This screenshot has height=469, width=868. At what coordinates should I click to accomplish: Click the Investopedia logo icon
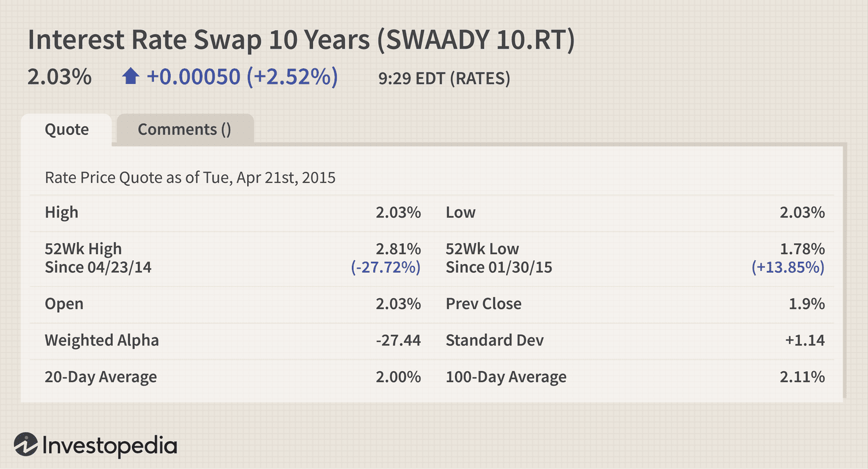[26, 445]
